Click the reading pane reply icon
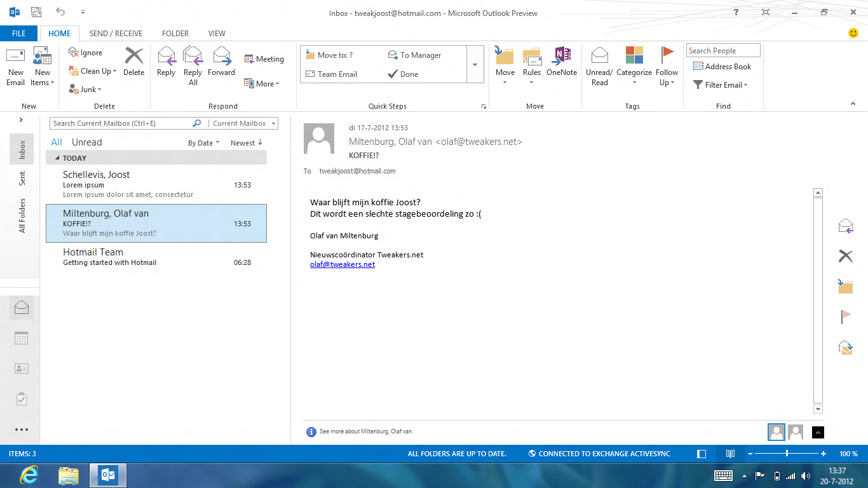 pyautogui.click(x=845, y=226)
